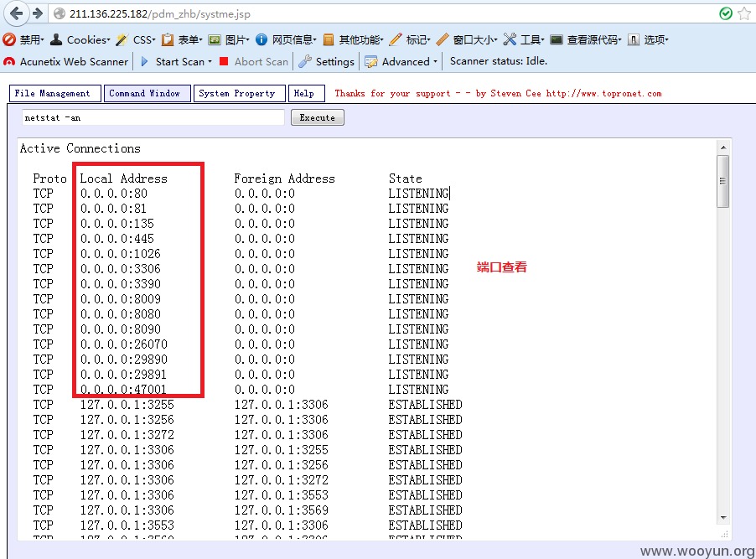Switch to File Management tab
Image resolution: width=756 pixels, height=559 pixels.
[55, 94]
